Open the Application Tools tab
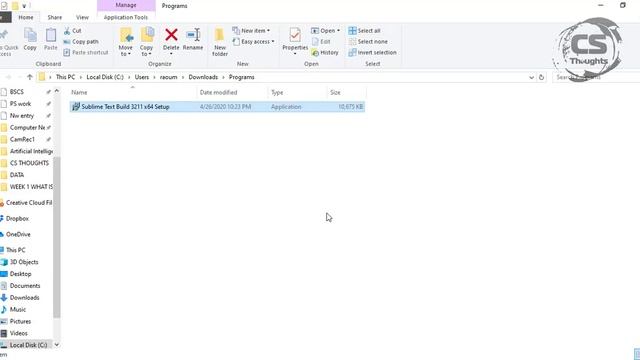 coord(126,18)
